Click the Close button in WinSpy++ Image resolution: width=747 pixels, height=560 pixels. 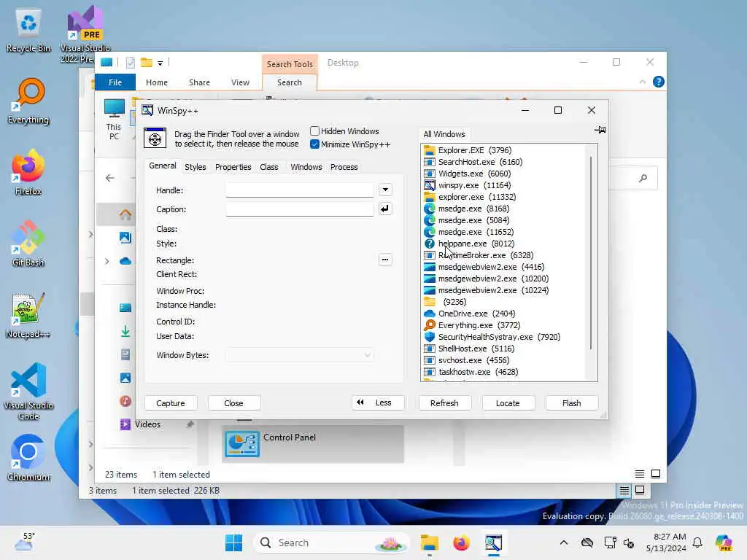[x=234, y=402]
